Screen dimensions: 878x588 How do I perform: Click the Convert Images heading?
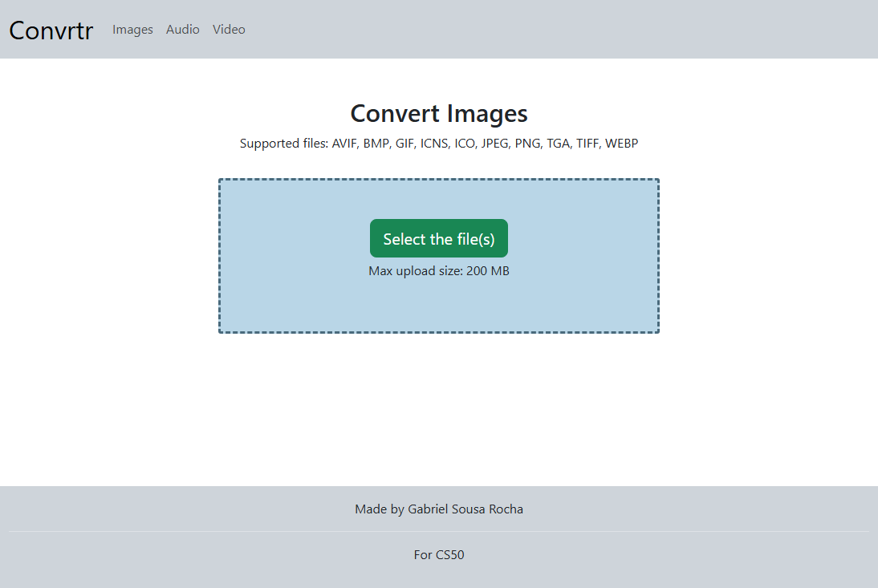click(x=439, y=113)
